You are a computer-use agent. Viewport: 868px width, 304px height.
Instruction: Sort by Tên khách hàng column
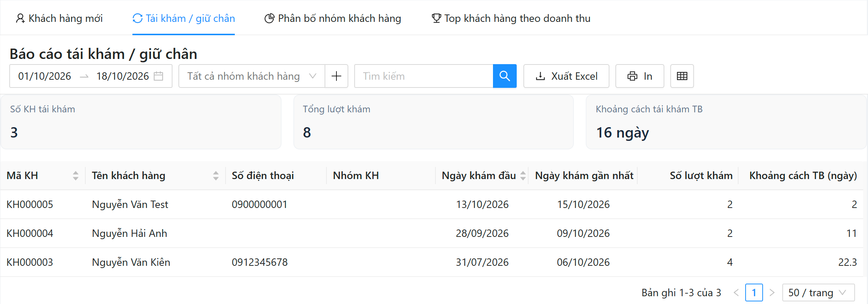(x=216, y=175)
